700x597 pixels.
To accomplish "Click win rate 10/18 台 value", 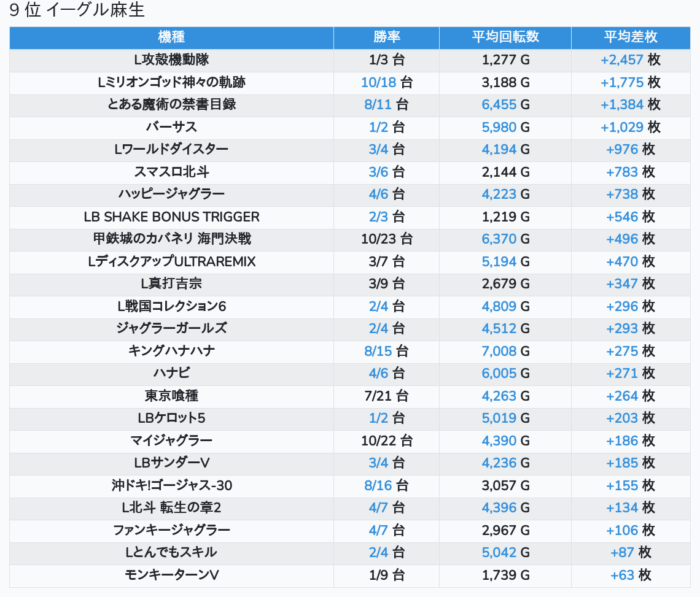I will click(387, 83).
